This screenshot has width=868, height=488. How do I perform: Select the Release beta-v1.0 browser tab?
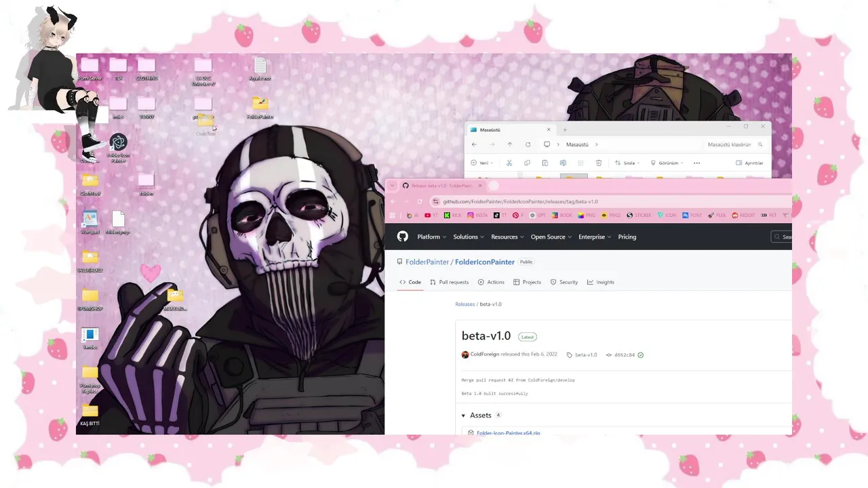coord(441,186)
